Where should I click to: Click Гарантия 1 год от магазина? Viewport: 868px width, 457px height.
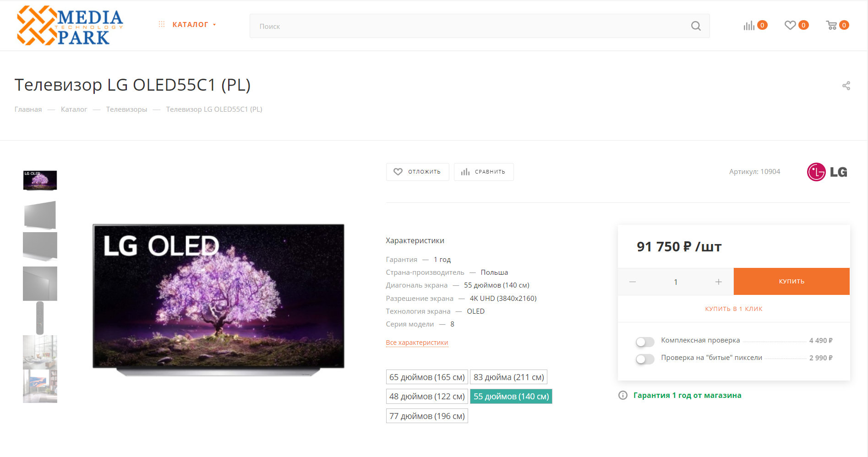tap(687, 395)
